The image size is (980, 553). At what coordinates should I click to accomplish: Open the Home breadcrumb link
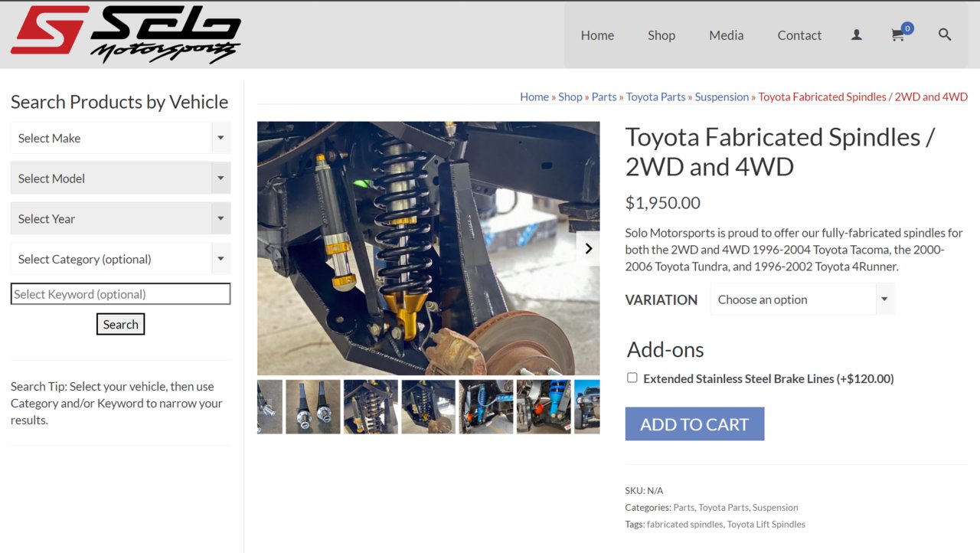point(534,97)
